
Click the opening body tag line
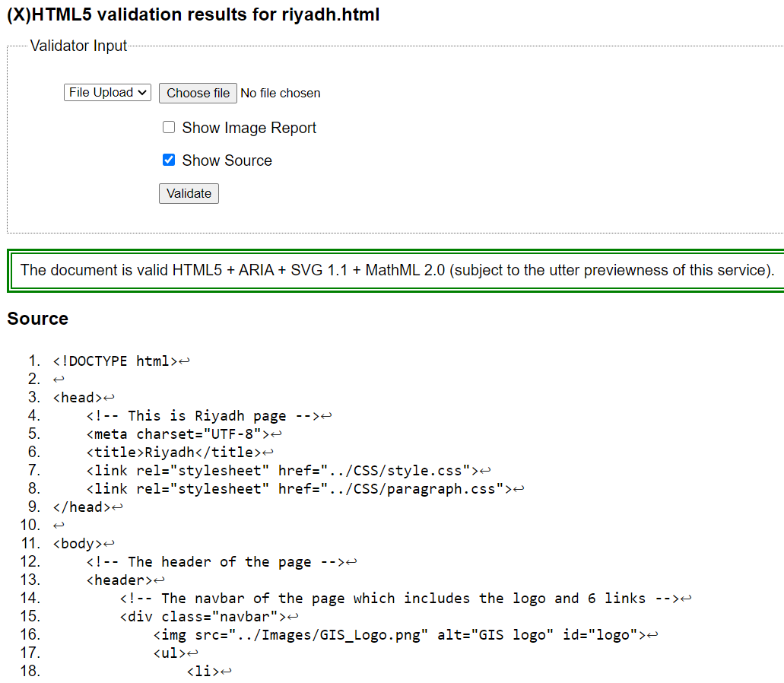(x=78, y=543)
